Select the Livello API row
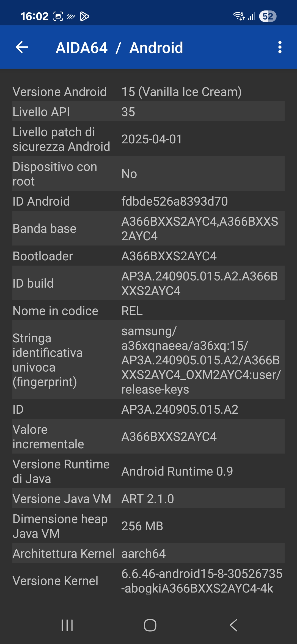The image size is (297, 644). coord(148,112)
